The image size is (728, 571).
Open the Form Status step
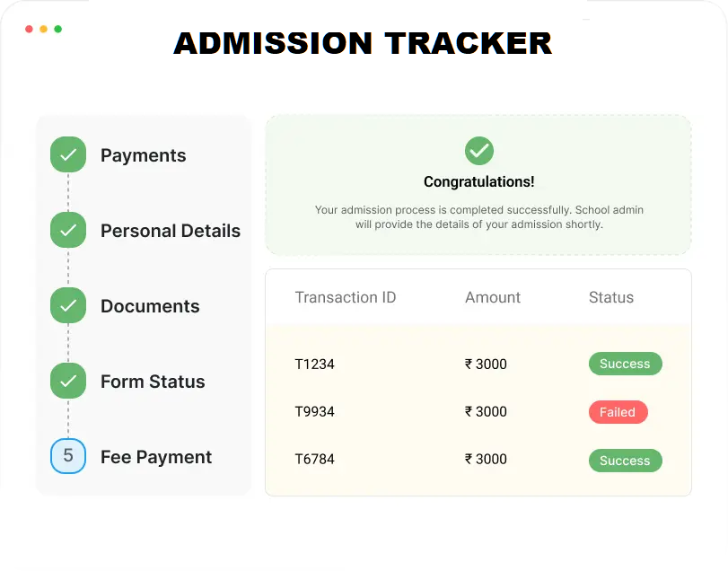153,382
